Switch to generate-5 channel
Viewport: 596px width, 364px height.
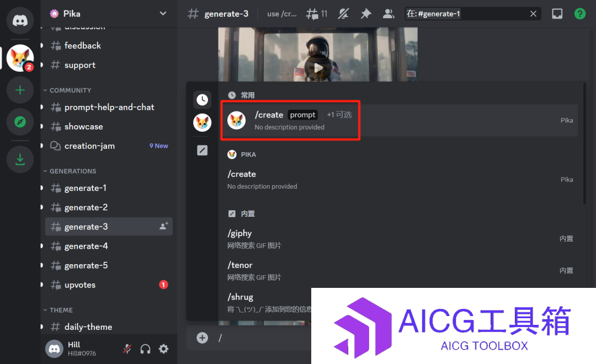pyautogui.click(x=109, y=266)
